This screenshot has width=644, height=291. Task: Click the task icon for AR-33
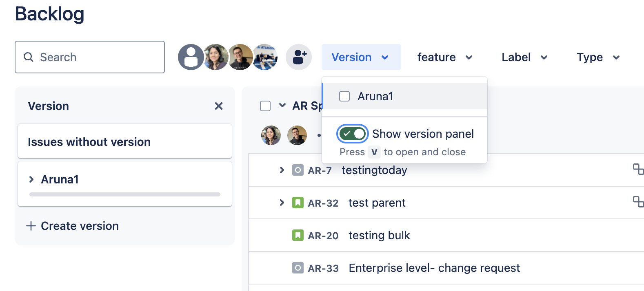point(298,268)
